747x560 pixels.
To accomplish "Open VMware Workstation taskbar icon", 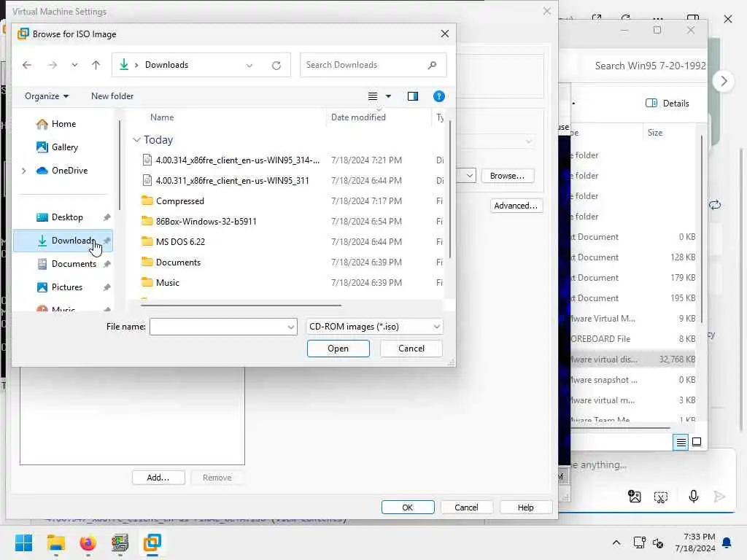I will (x=152, y=542).
